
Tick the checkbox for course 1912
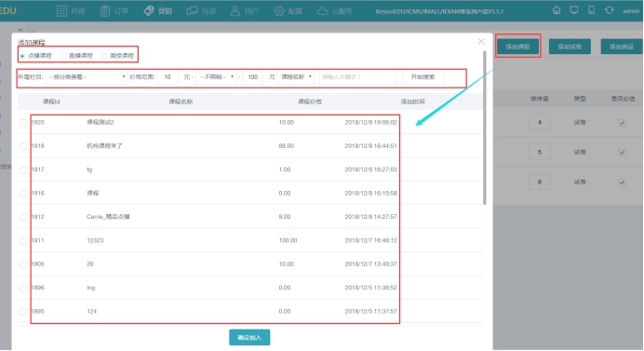click(x=23, y=217)
